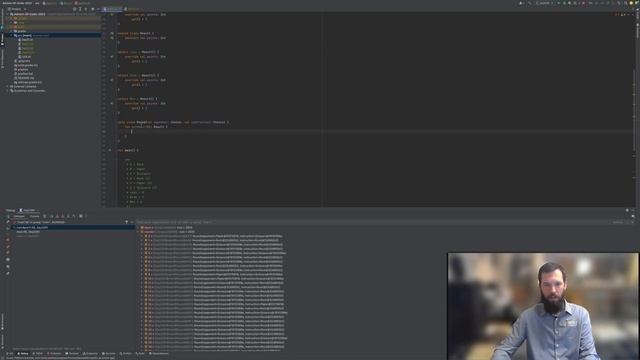Expand element 0 of the rounds list
The image size is (640, 360).
142,236
